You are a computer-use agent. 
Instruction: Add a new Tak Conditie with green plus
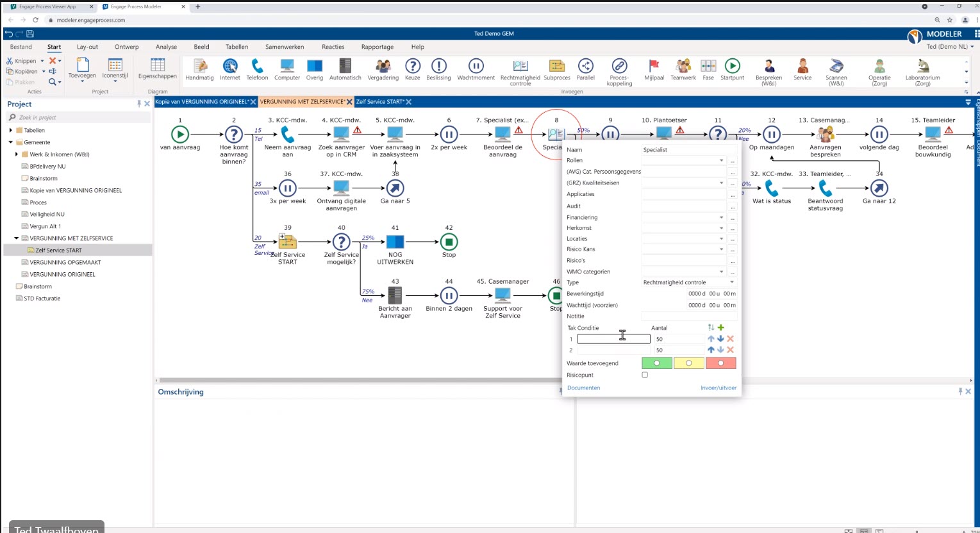pos(721,328)
